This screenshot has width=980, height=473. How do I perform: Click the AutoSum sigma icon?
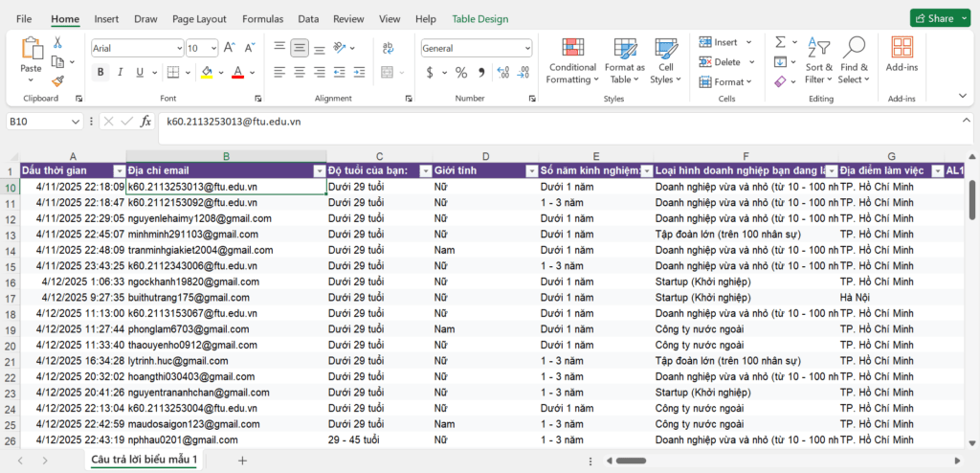point(780,42)
